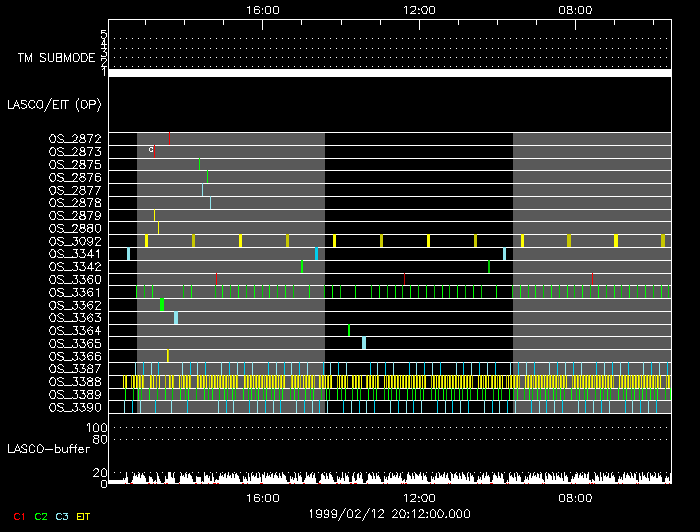Screen dimensions: 700x532
Task: Click the light blue marker in the OS_3363 row
Action: (x=176, y=318)
